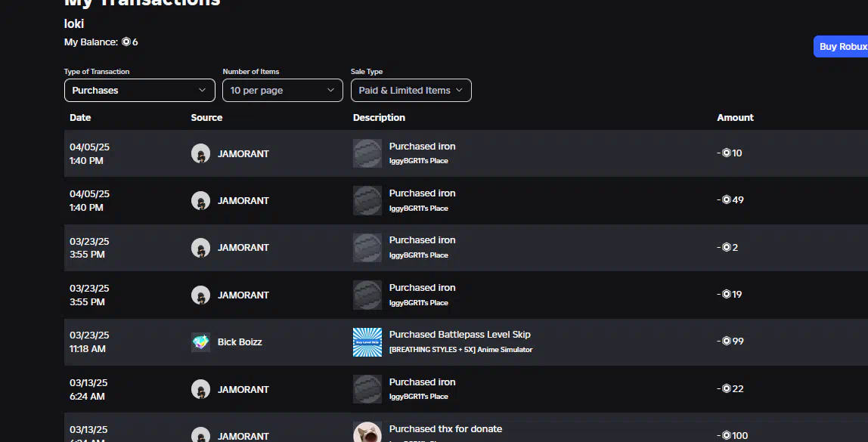Open '[BREATHING STYLES + 5X] Anime Simulator' link
This screenshot has height=442, width=868.
pos(461,350)
